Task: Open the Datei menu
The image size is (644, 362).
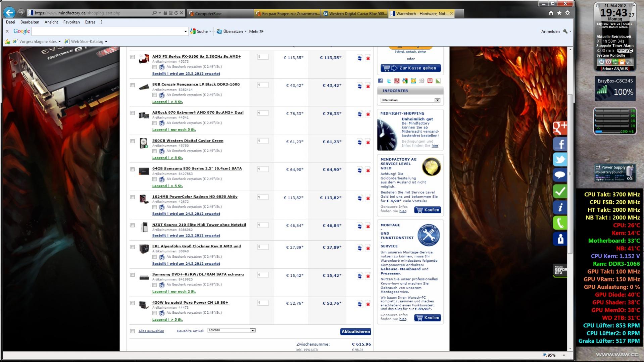Action: pos(10,22)
